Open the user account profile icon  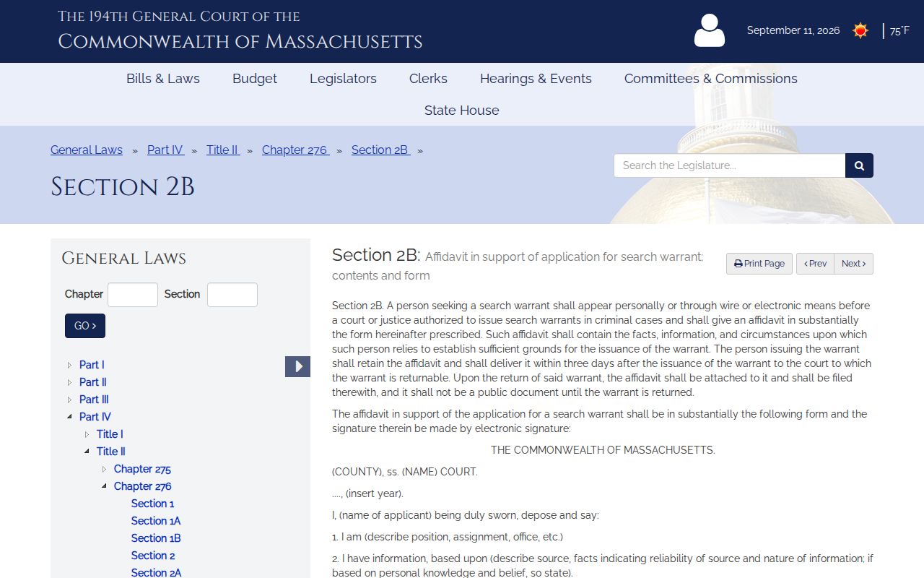point(709,30)
